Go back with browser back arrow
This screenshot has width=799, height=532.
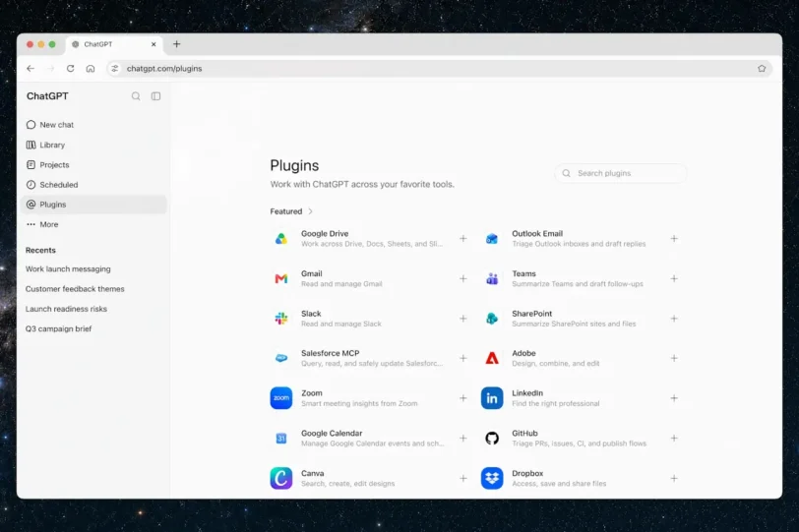[31, 68]
